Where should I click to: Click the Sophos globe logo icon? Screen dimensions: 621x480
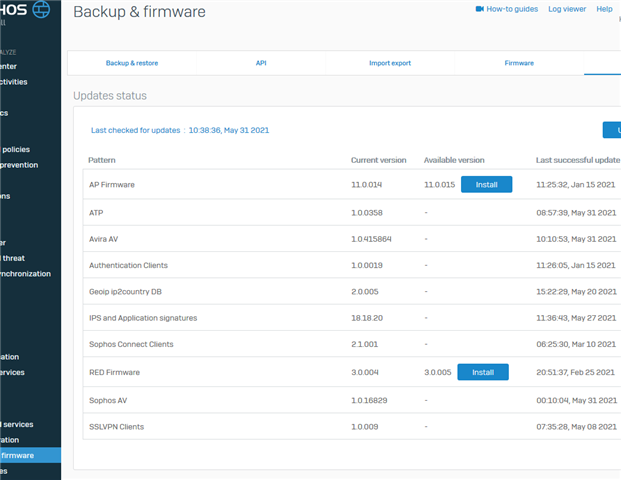click(x=41, y=9)
